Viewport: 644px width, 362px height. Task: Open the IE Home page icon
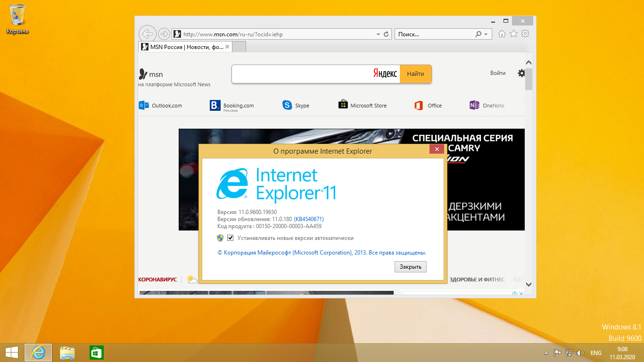[502, 33]
